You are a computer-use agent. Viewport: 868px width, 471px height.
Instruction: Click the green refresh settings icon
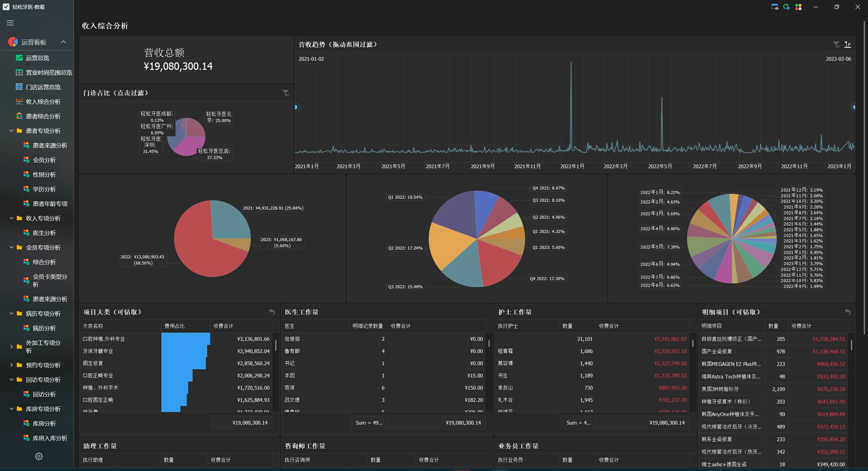pos(786,7)
